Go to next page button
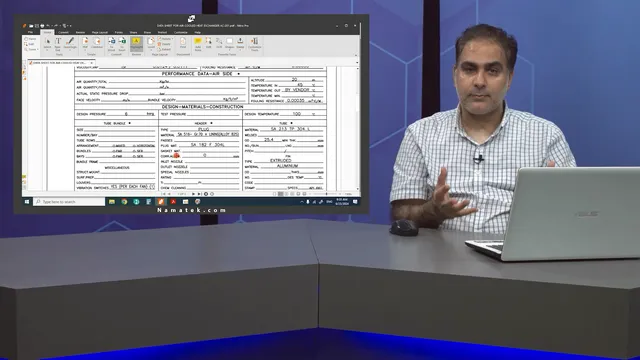640x360 pixels. 193,194
